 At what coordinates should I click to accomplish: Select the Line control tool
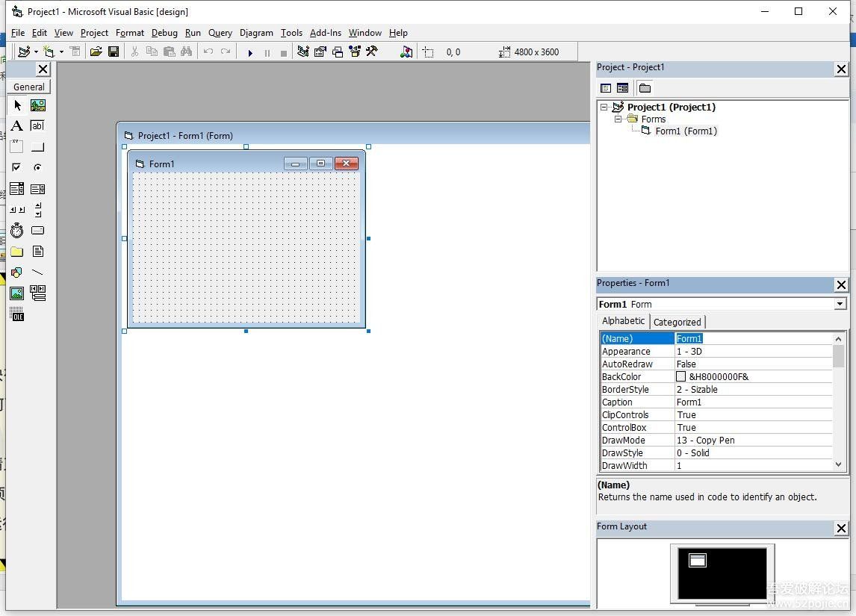37,273
